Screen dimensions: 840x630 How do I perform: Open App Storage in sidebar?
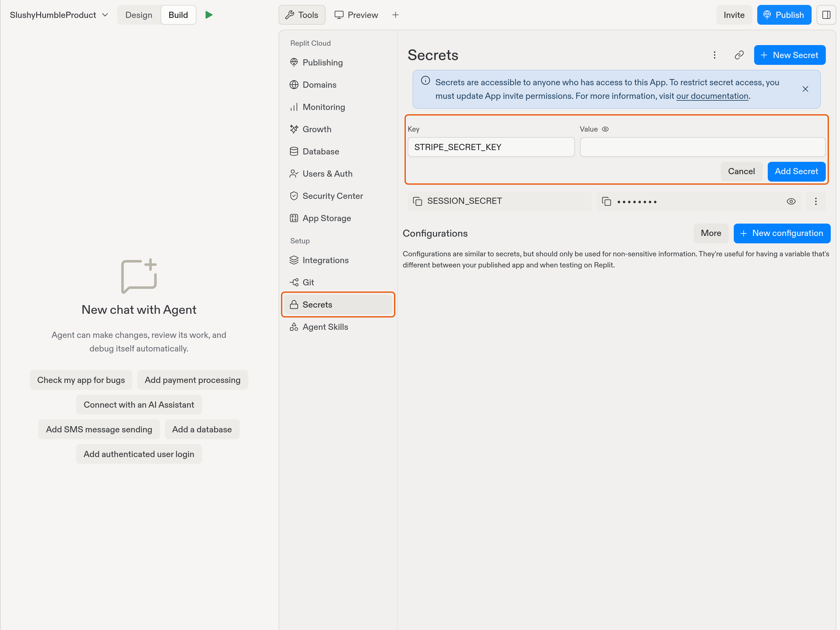click(x=338, y=218)
